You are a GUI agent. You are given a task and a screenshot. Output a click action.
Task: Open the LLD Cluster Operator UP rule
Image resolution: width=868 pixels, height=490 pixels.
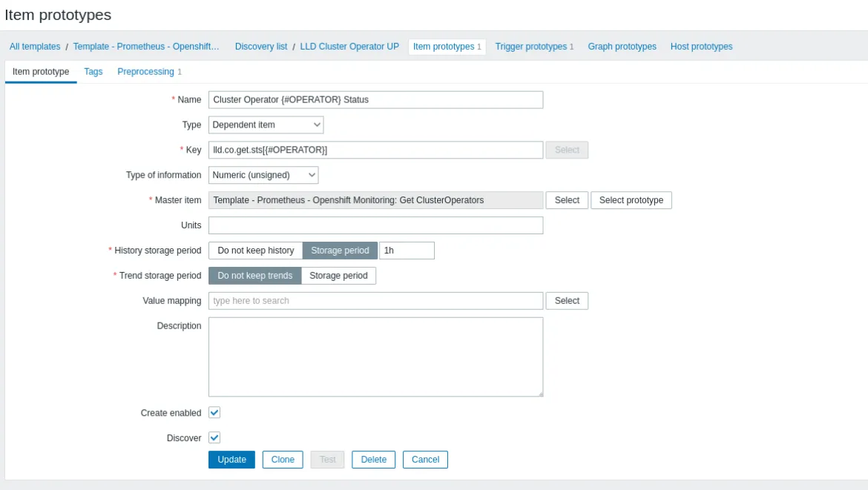[x=349, y=46]
